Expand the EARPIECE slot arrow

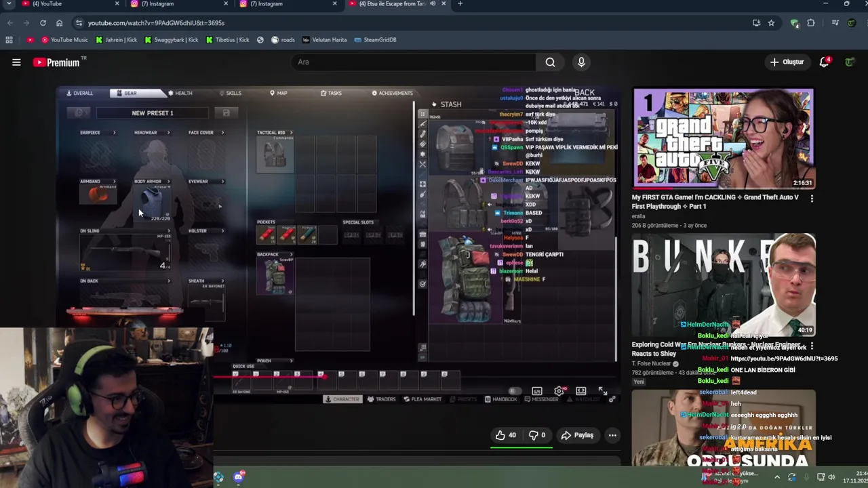114,133
